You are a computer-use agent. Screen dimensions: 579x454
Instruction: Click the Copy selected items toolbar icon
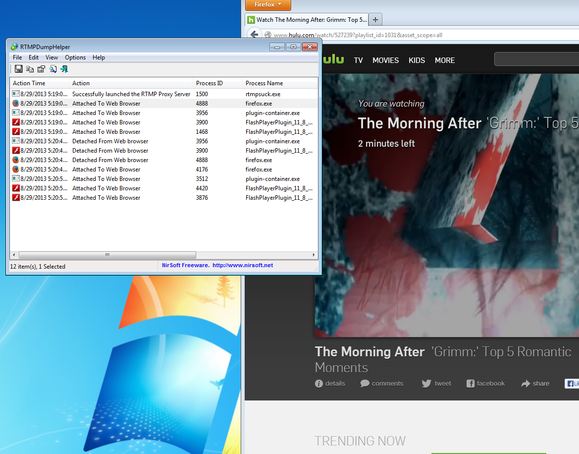tap(30, 69)
